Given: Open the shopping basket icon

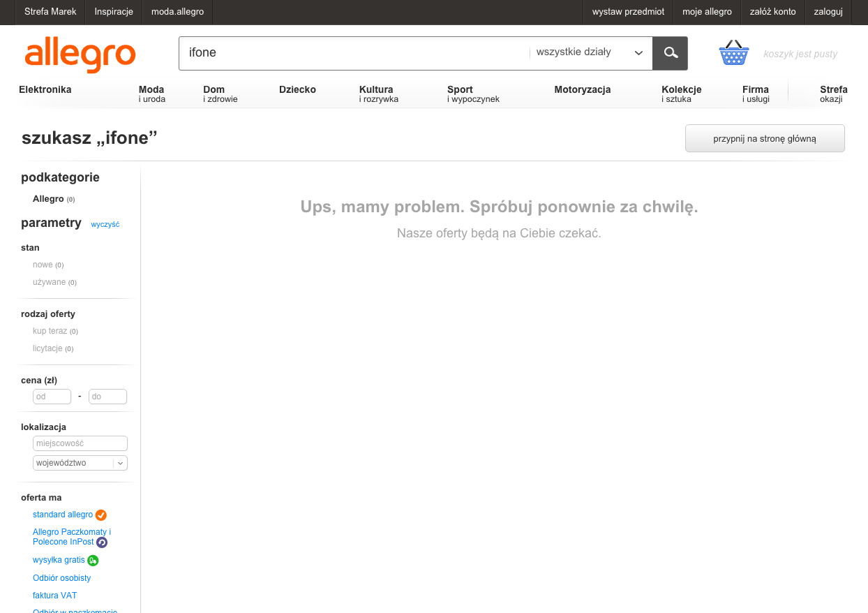Looking at the screenshot, I should point(734,53).
